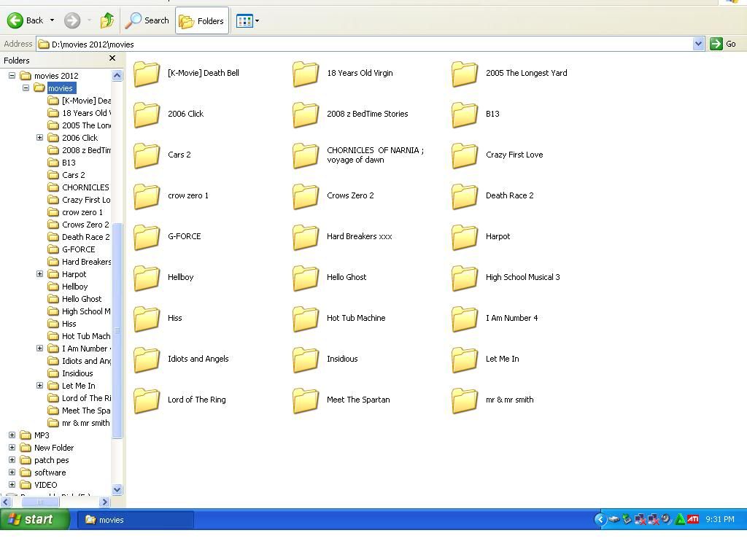Screen dimensions: 747x560
Task: Select the Let Me In folder icon
Action: [x=465, y=360]
